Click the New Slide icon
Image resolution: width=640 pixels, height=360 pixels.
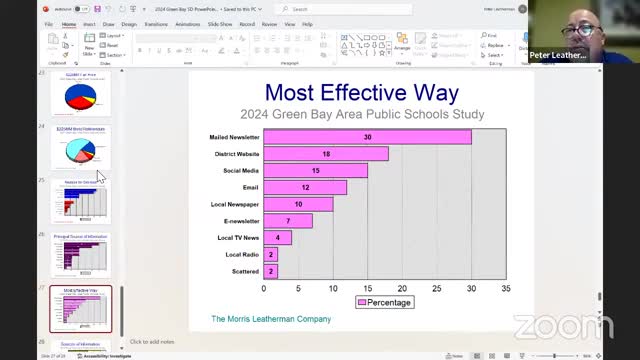pyautogui.click(x=89, y=38)
